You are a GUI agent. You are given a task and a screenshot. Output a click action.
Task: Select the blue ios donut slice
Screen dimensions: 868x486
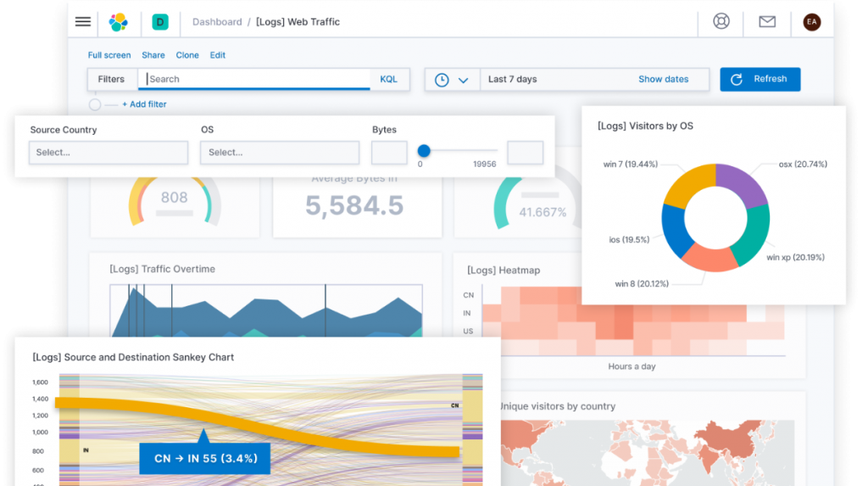(675, 231)
